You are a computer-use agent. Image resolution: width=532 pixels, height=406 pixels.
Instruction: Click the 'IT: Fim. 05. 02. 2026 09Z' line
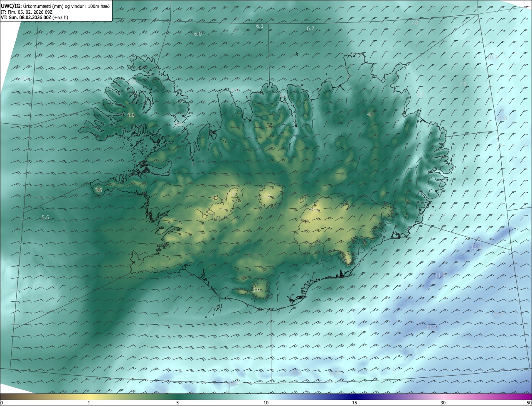[x=27, y=12]
